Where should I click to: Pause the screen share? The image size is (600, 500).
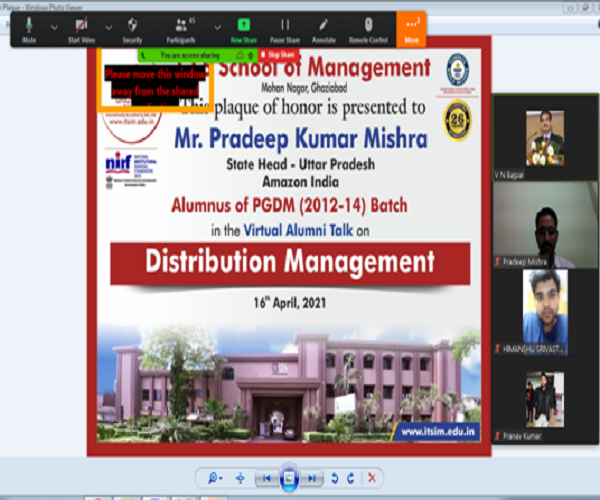point(285,30)
